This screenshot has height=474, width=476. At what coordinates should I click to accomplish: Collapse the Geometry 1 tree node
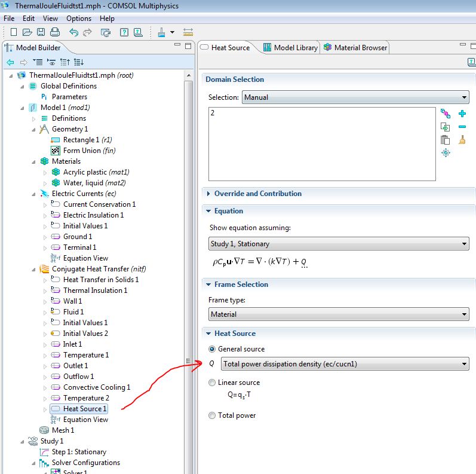(x=33, y=130)
